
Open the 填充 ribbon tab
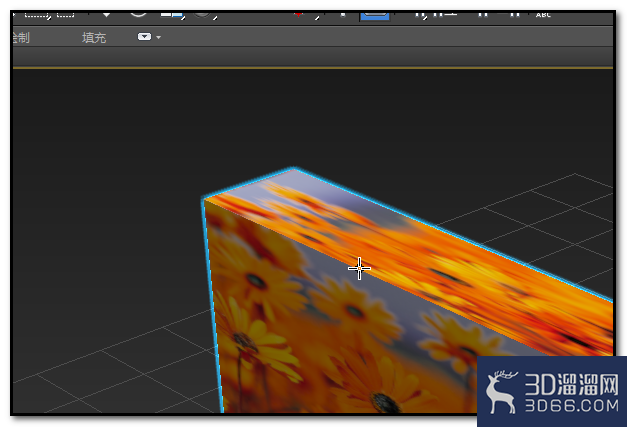94,38
